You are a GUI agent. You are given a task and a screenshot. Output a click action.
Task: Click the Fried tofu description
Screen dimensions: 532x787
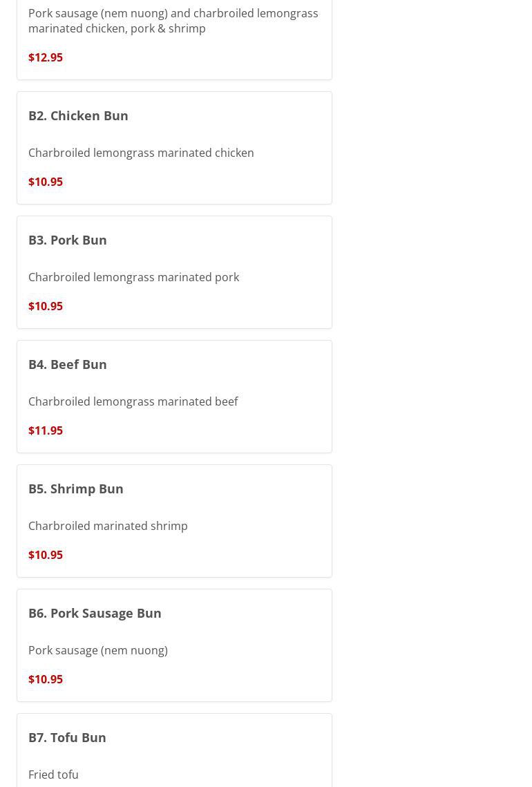53,775
